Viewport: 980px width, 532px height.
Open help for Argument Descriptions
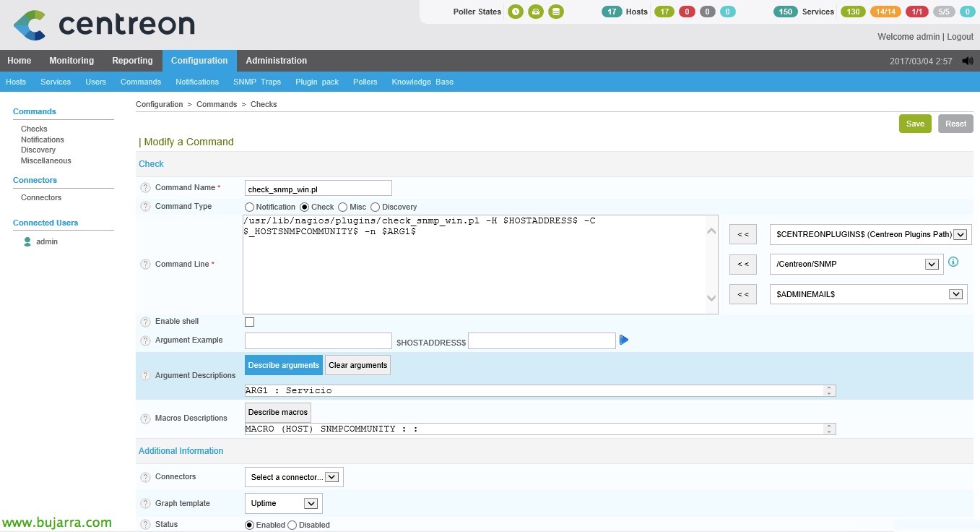pos(144,376)
